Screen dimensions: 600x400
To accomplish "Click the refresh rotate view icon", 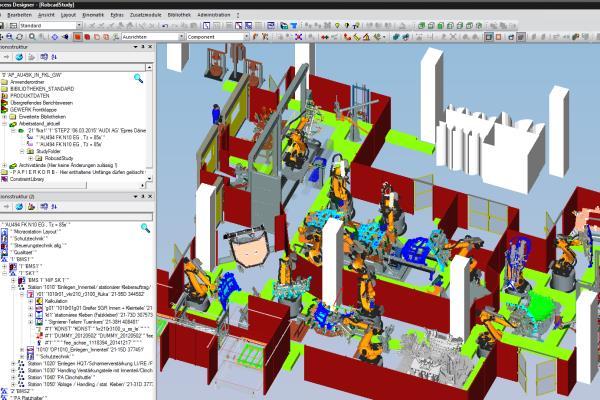I will coord(19,37).
